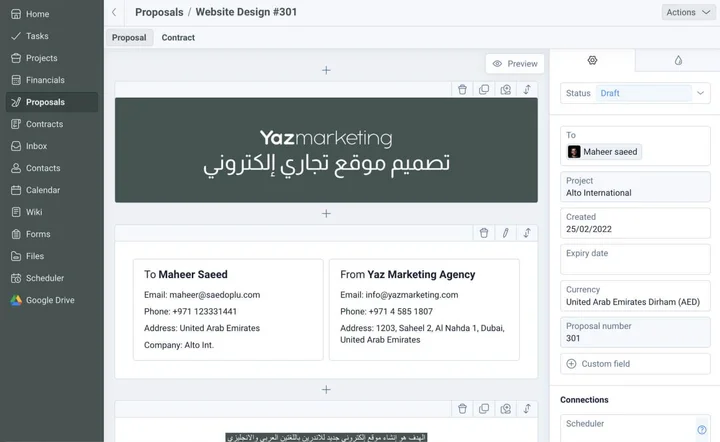Click the 'To Maheer Saeed' heading
This screenshot has width=720, height=442.
186,274
